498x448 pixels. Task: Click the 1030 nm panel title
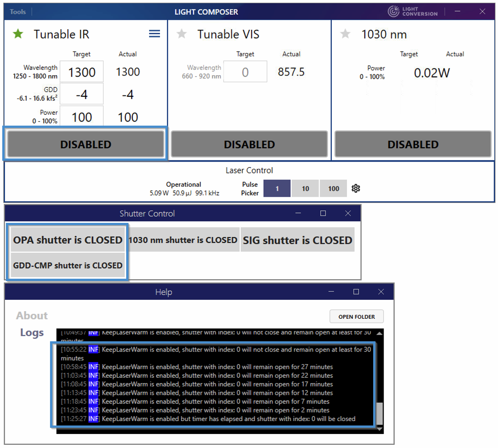click(x=384, y=34)
